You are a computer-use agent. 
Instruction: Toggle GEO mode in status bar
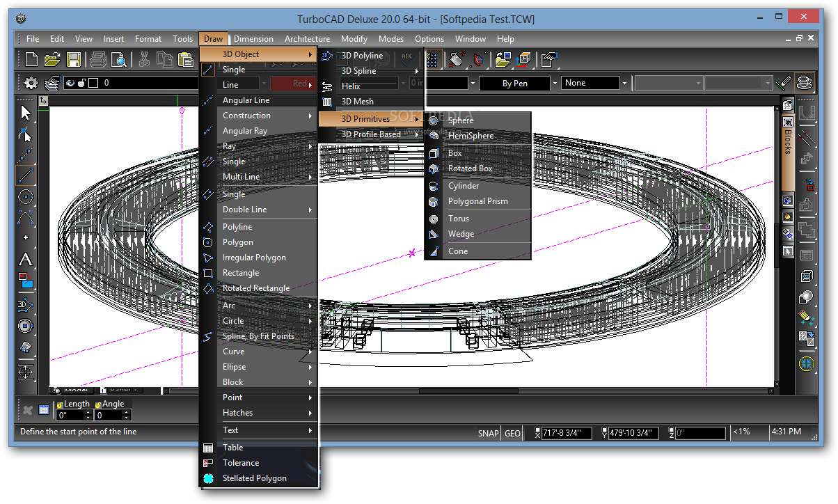tap(512, 433)
